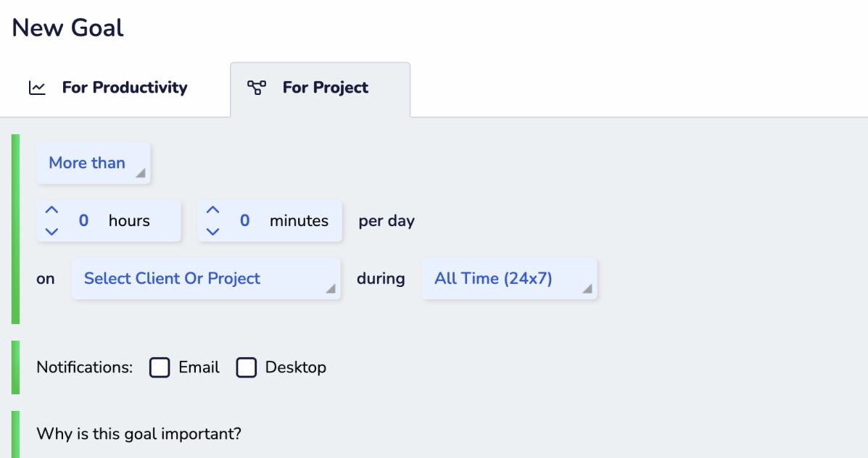
Task: Switch to the For Productivity tab
Action: 124,88
